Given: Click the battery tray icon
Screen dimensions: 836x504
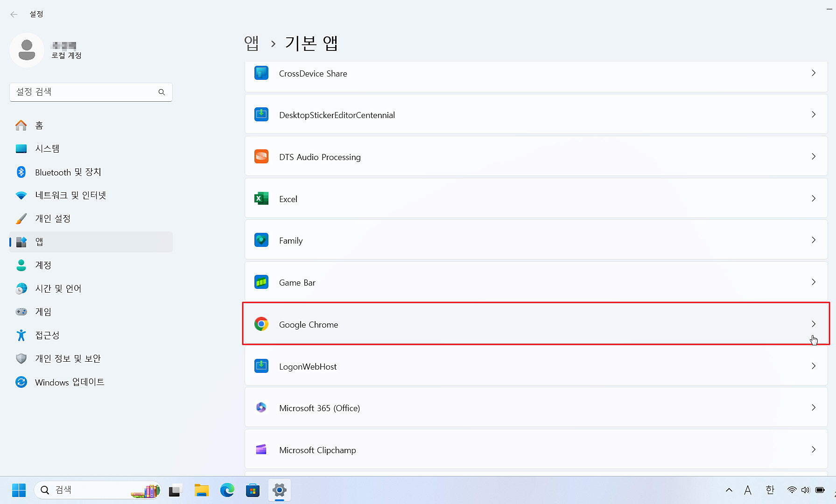Looking at the screenshot, I should tap(820, 490).
